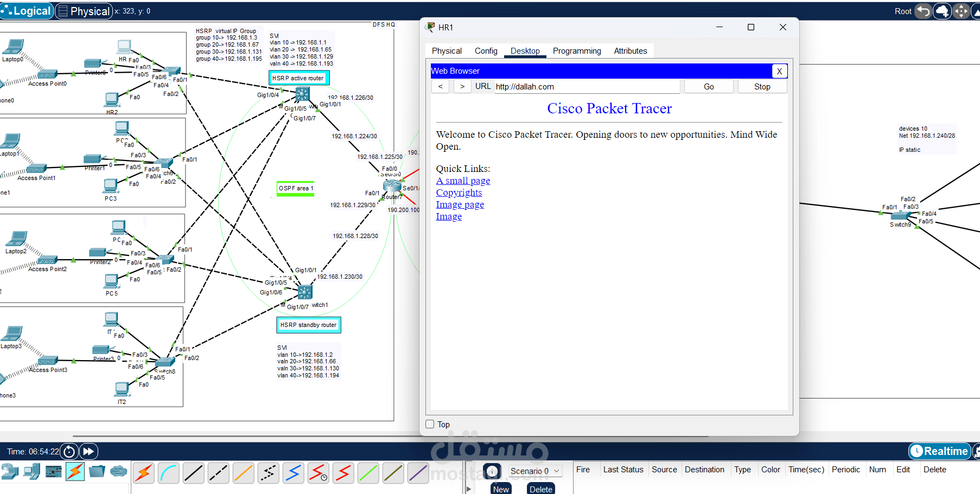Choose the green Octal cable

[x=368, y=473]
